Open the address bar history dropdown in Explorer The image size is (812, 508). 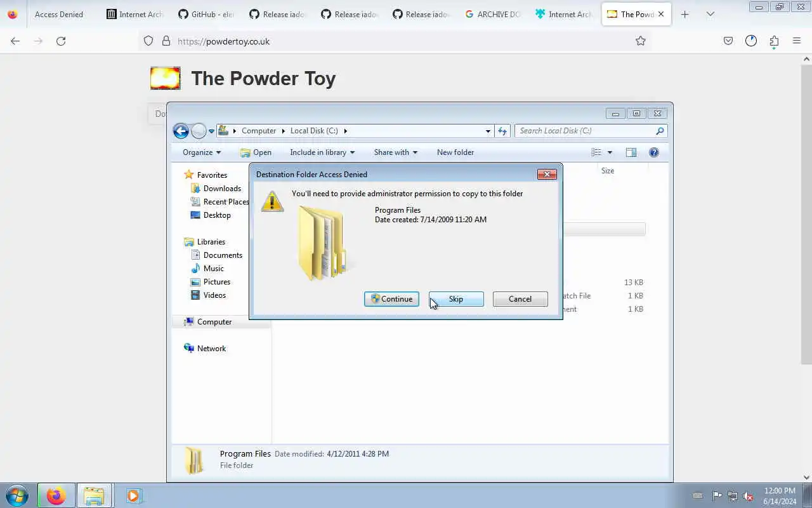(488, 131)
